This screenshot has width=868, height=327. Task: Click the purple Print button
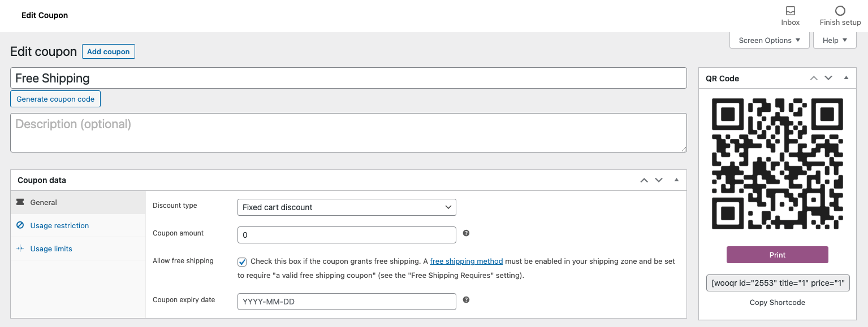click(778, 255)
